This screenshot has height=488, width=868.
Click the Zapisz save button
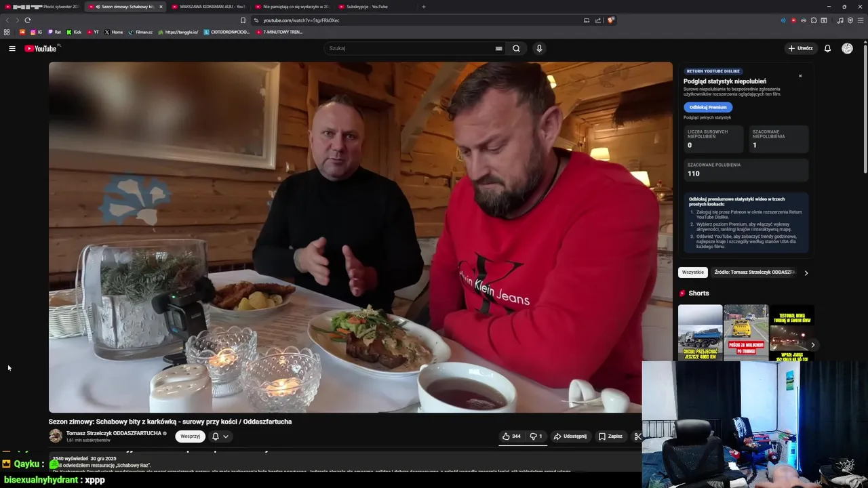610,436
